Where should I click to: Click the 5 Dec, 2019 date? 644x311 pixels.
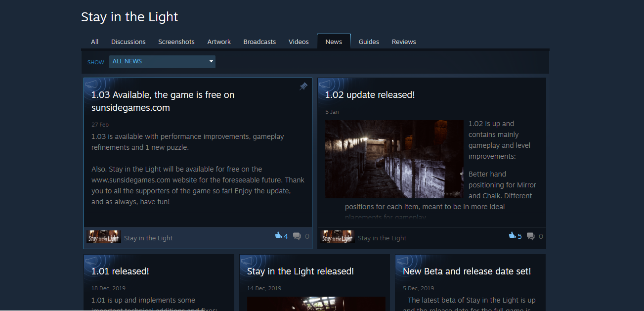[x=418, y=288]
